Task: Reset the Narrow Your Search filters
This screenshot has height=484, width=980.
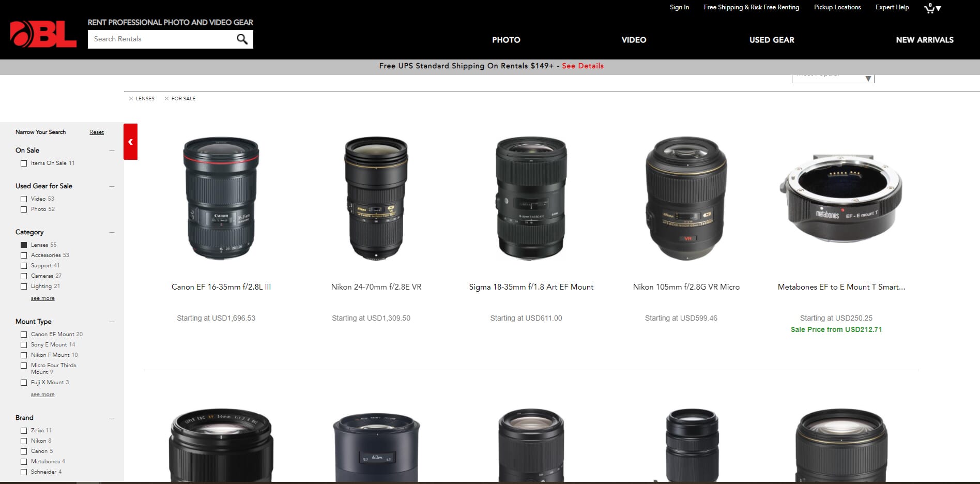Action: tap(97, 132)
